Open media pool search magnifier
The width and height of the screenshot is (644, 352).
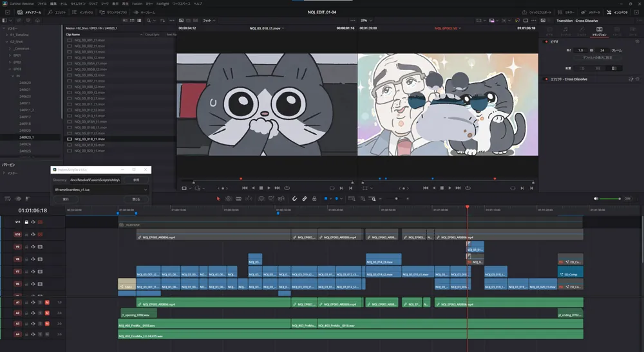tap(149, 20)
